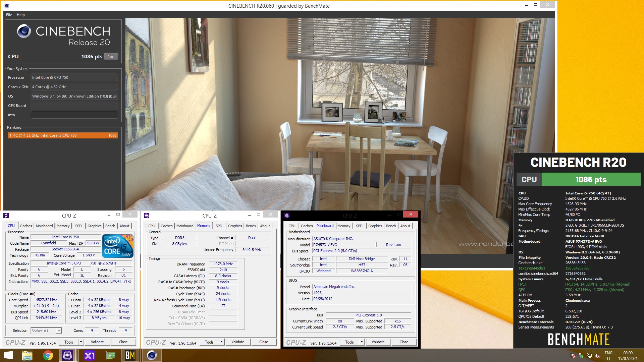644x362 pixels.
Task: Click the green 1086 pts BenchMate score bar
Action: pyautogui.click(x=591, y=179)
